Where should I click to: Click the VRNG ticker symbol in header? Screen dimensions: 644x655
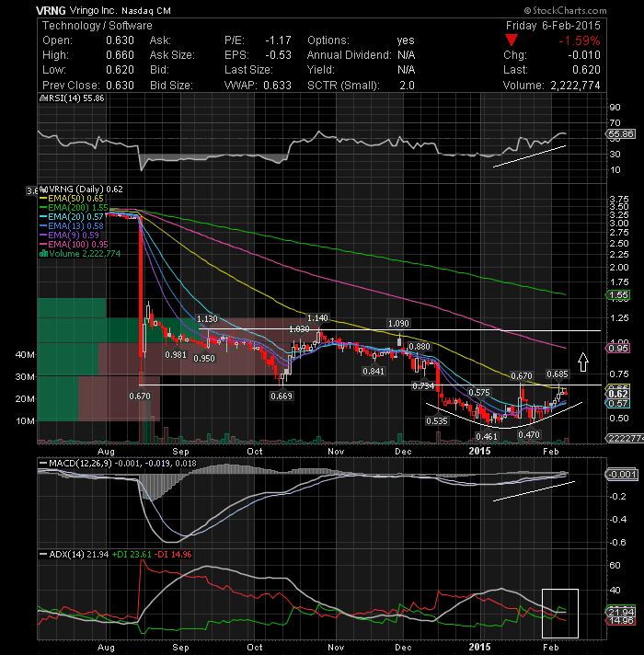51,10
